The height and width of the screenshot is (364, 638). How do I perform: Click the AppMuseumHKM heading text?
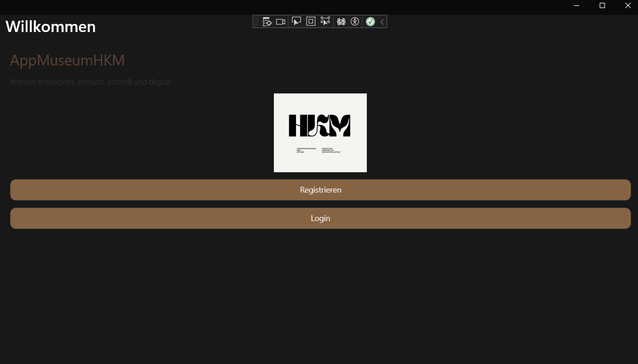67,60
